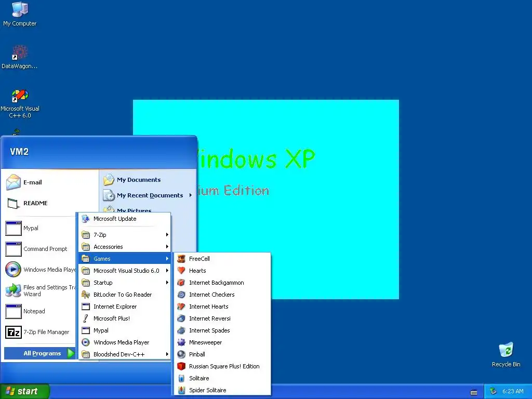Screen dimensions: 532x399
Task: Launch Hearts from the Games submenu
Action: [x=222, y=270]
